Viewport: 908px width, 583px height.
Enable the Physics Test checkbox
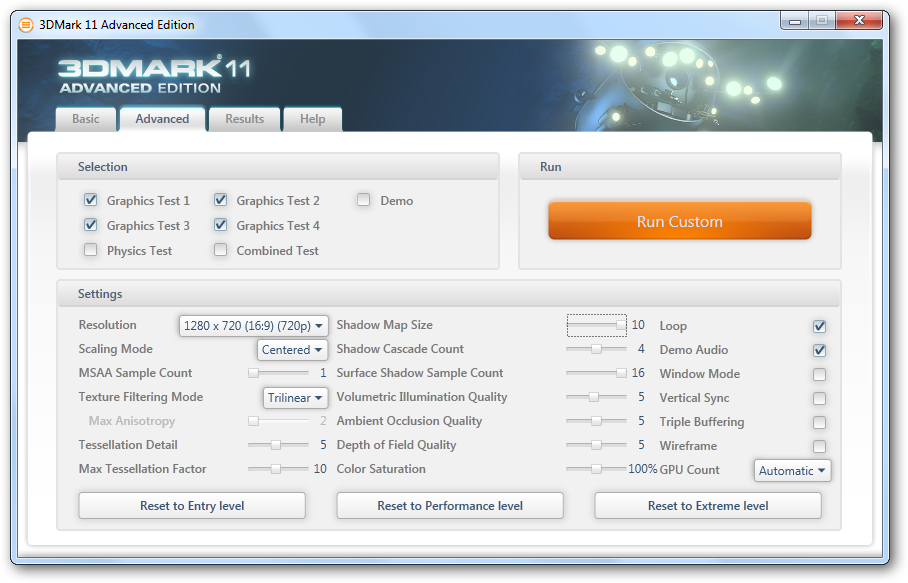click(90, 250)
